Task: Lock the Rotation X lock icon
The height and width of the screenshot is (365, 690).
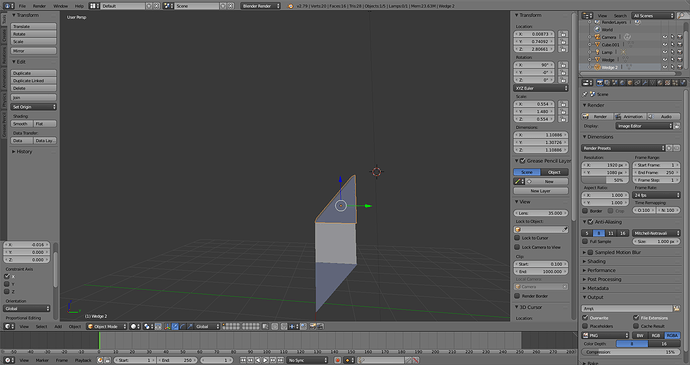Action: 563,65
